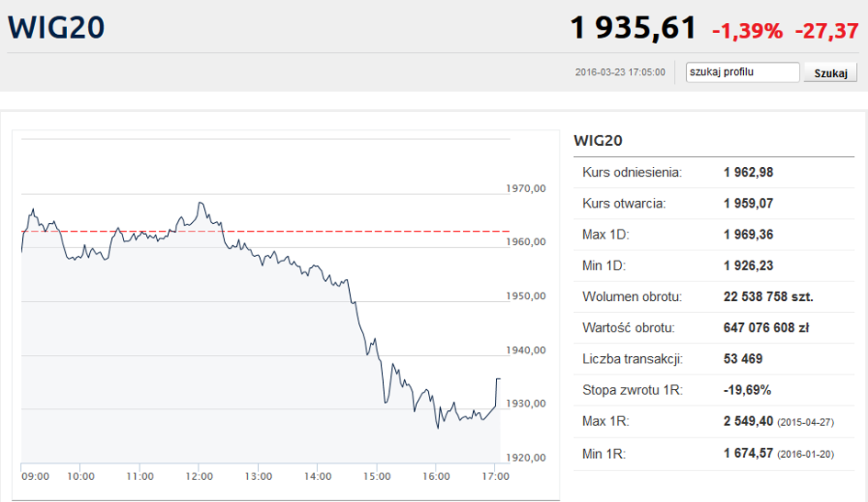Click the red dashed reference line
868x502 pixels.
(x=265, y=231)
